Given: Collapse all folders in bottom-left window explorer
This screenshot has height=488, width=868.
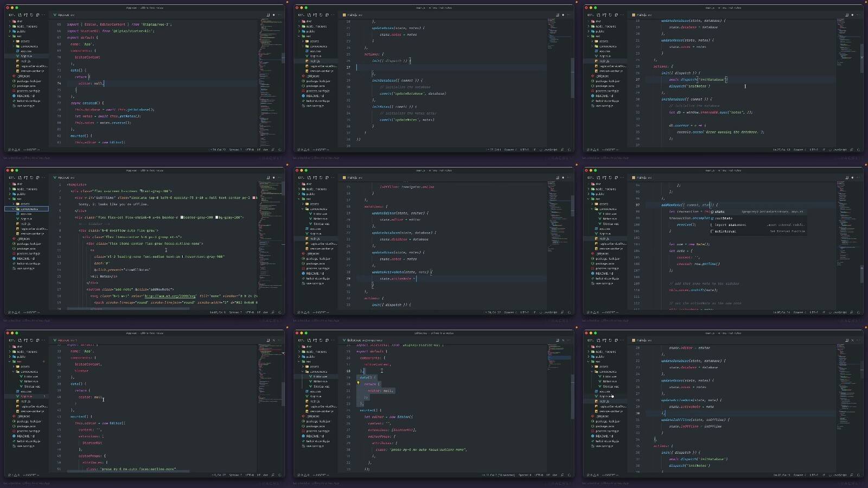Looking at the screenshot, I should click(37, 340).
